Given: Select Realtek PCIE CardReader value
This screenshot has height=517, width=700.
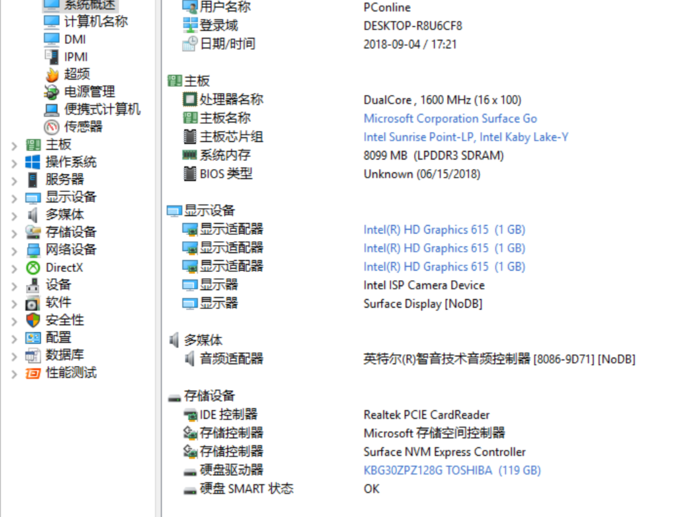Looking at the screenshot, I should [x=426, y=415].
